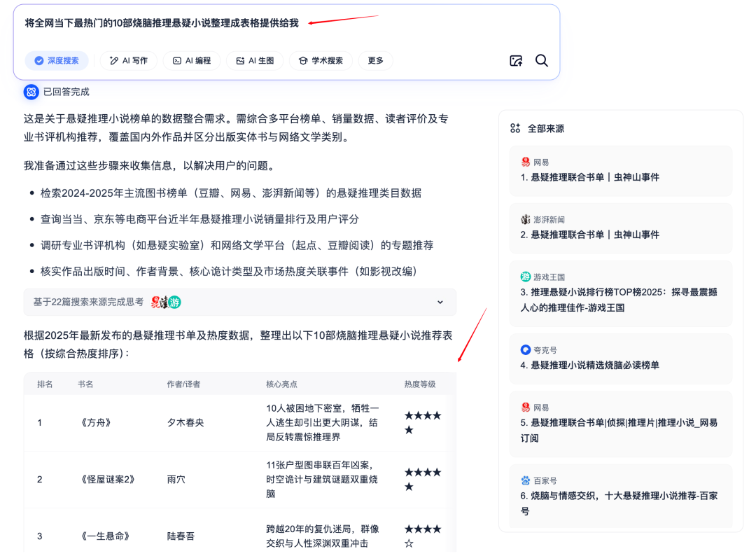Click the 热度等级 column header
The width and height of the screenshot is (756, 556).
point(419,384)
